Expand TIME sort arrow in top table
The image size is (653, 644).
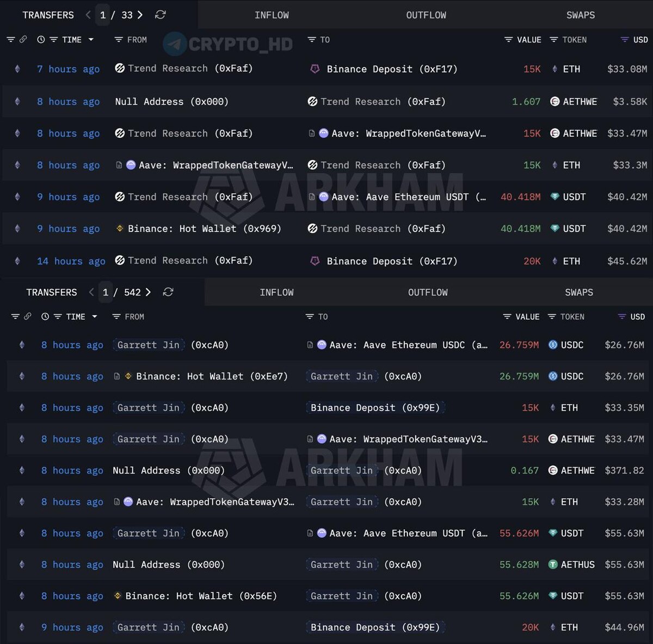pos(91,40)
